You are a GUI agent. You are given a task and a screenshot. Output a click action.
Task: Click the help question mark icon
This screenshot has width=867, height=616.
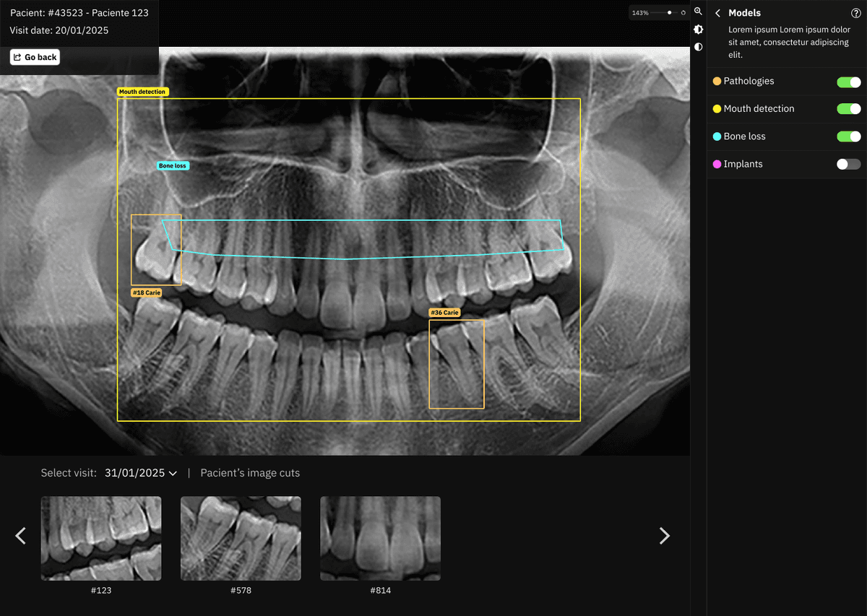point(855,13)
